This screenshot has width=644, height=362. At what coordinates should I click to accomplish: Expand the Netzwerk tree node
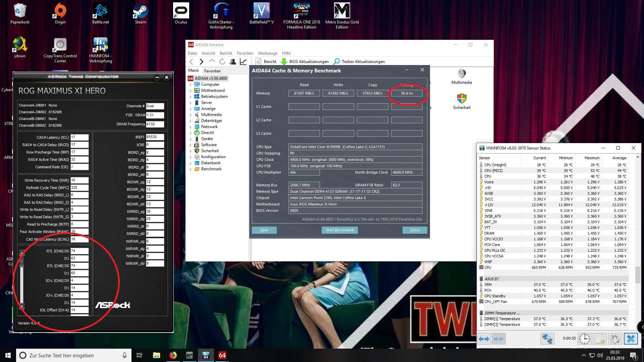click(191, 127)
